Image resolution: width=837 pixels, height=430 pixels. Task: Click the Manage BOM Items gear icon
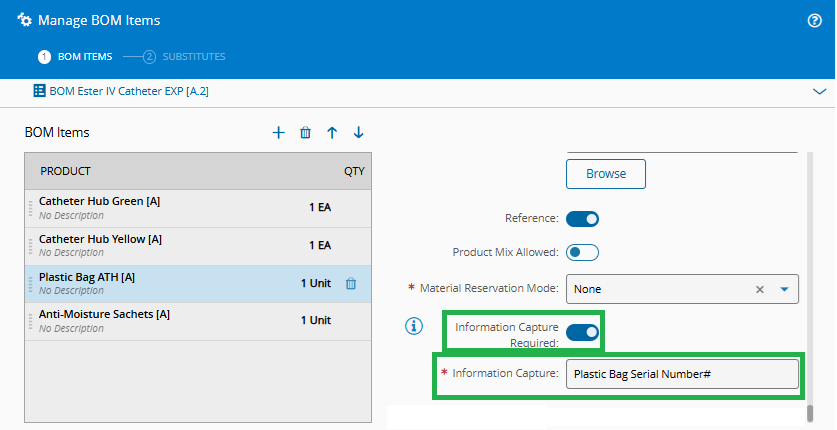pyautogui.click(x=25, y=20)
